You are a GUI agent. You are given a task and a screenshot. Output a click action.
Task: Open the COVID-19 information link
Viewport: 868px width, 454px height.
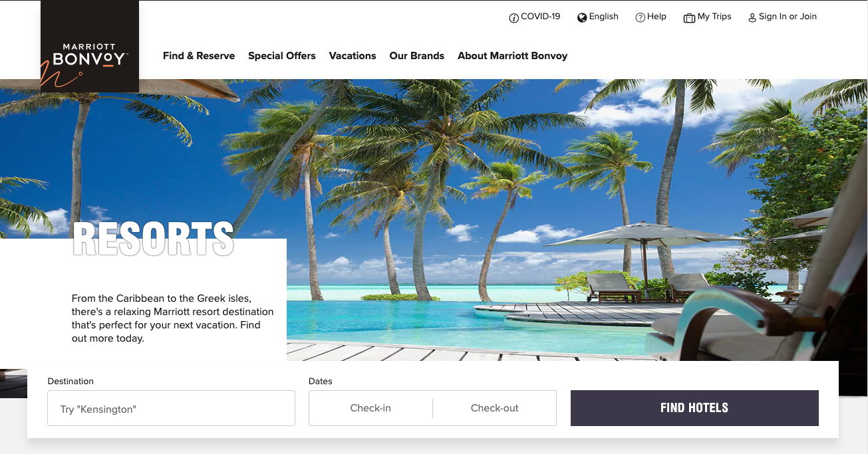[x=541, y=17]
